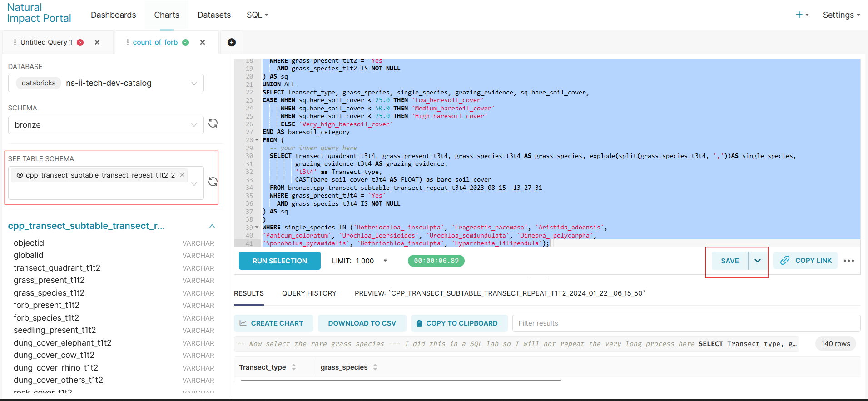Click Download to CSV
This screenshot has height=401, width=868.
(362, 323)
